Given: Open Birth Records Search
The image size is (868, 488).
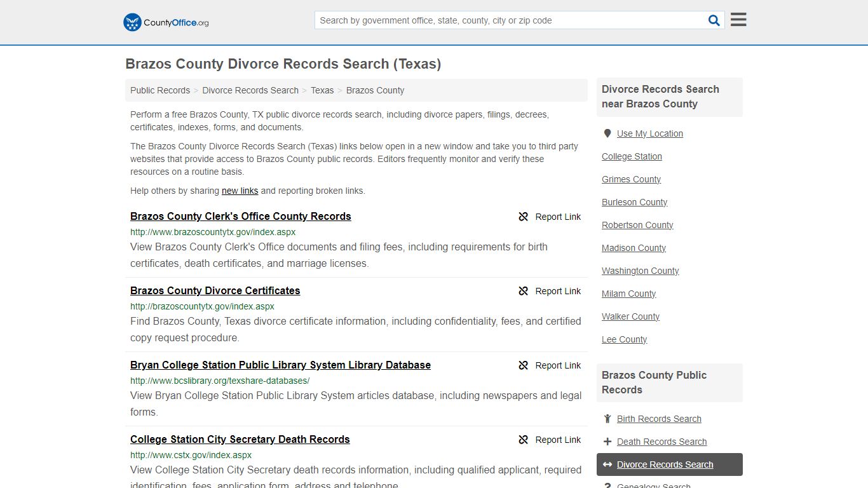Looking at the screenshot, I should coord(659,419).
